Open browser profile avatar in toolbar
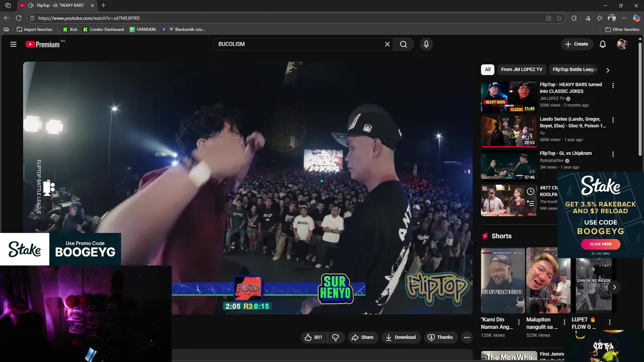 tap(612, 18)
